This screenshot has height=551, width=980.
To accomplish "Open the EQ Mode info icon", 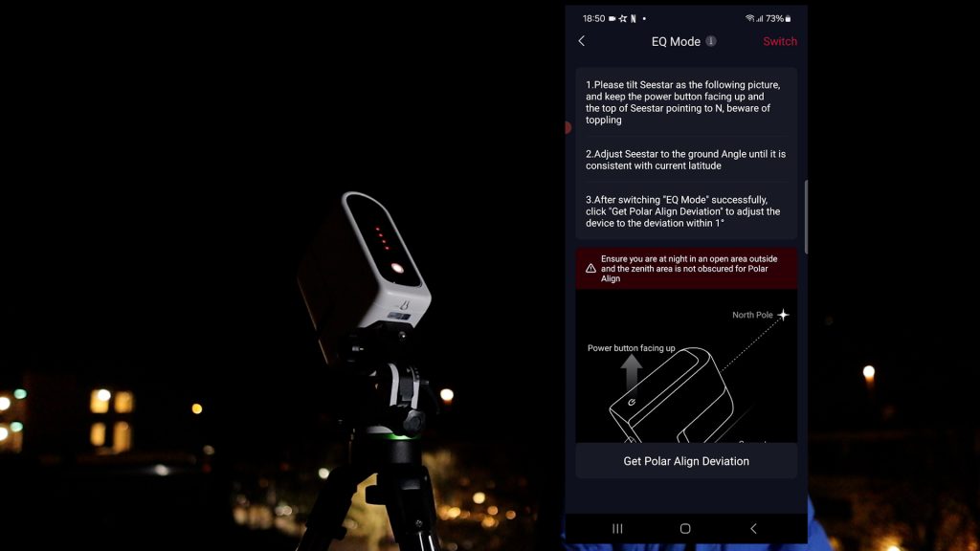I will click(x=711, y=41).
